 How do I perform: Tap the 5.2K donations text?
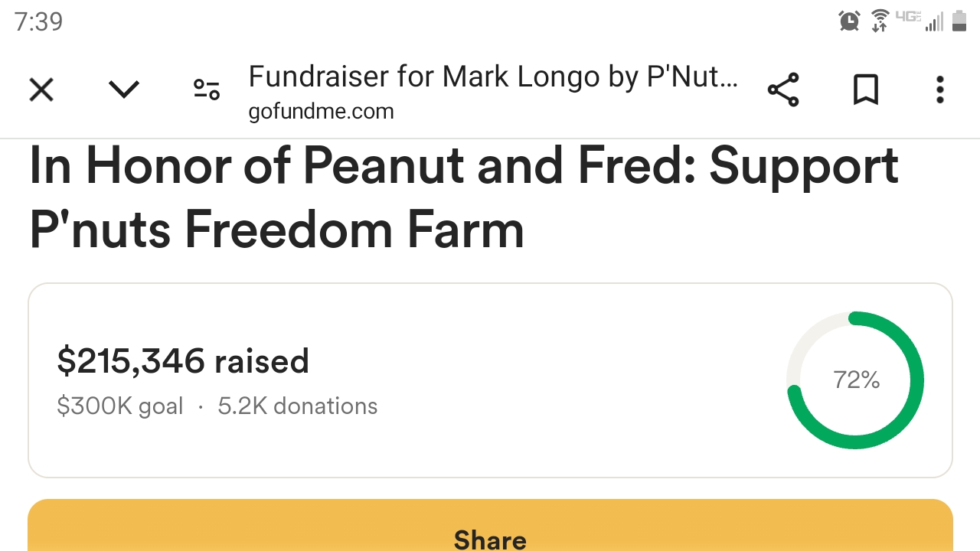pos(298,406)
